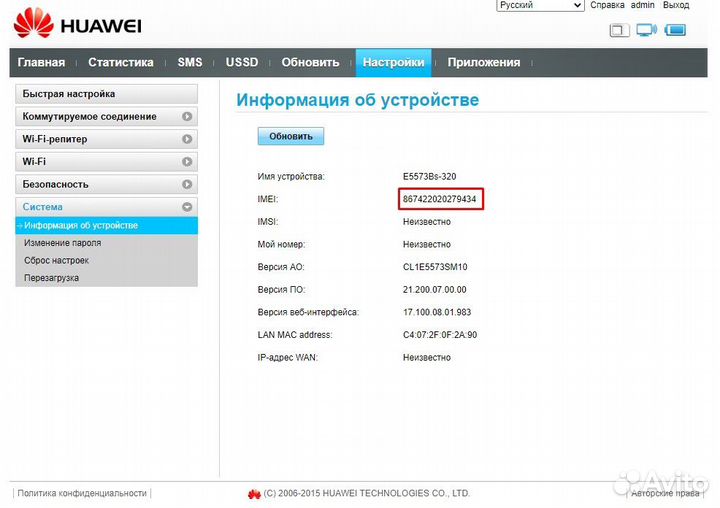Select Информация об устройстве in sidebar
Image resolution: width=720 pixels, height=508 pixels.
pyautogui.click(x=107, y=226)
